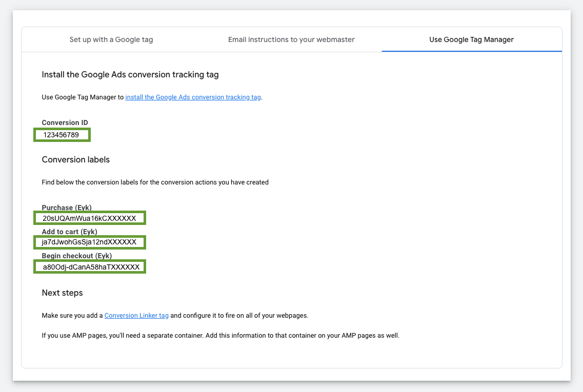Select the Purchase label 20sUQAmWua16kCXXXXXX
This screenshot has width=583, height=392.
coord(90,218)
